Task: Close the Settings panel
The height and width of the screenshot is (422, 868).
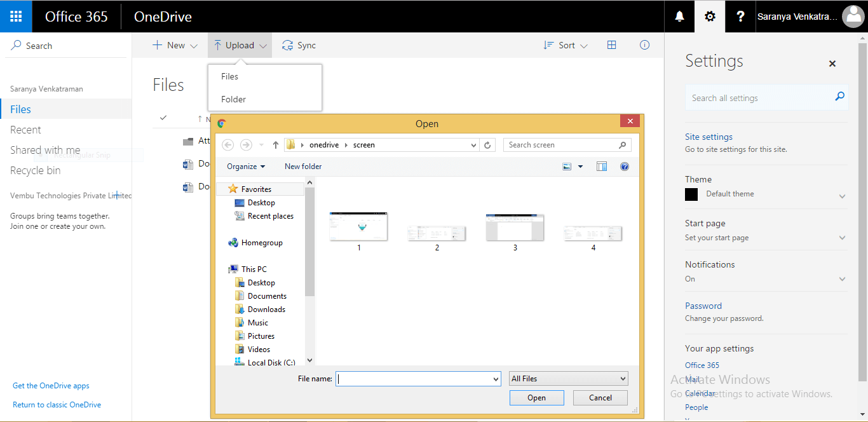Action: [x=832, y=64]
